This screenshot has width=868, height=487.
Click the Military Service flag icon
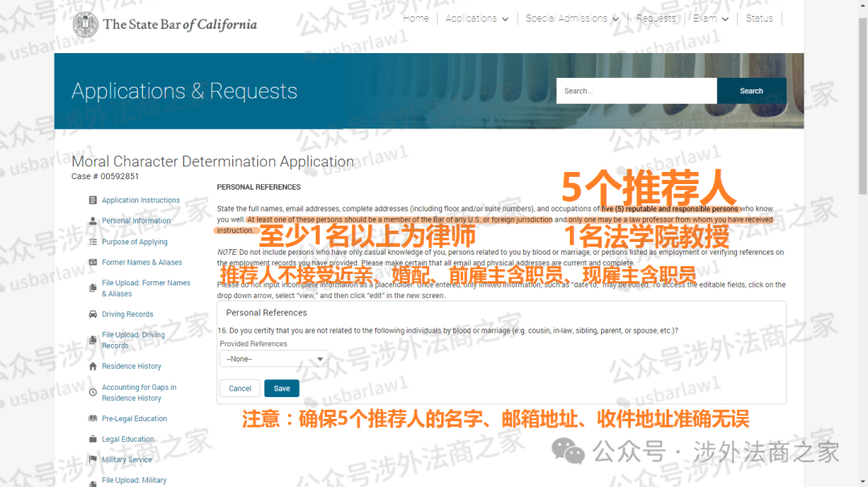pyautogui.click(x=93, y=460)
